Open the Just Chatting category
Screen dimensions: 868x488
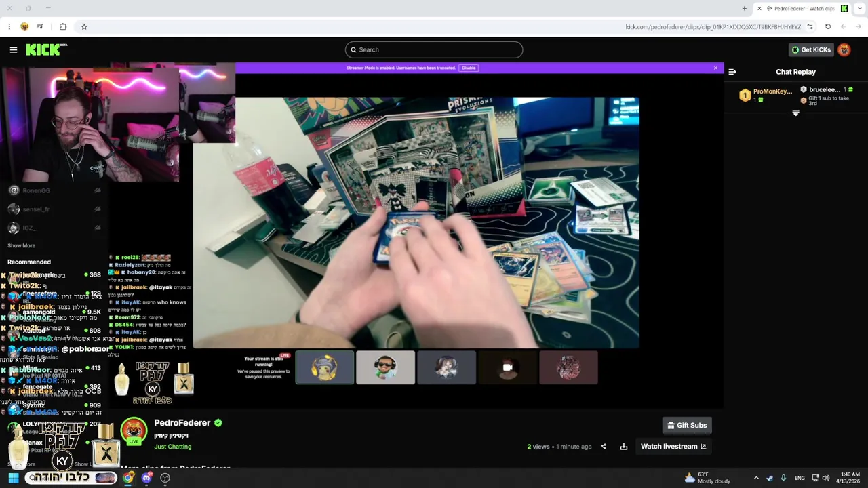coord(172,447)
